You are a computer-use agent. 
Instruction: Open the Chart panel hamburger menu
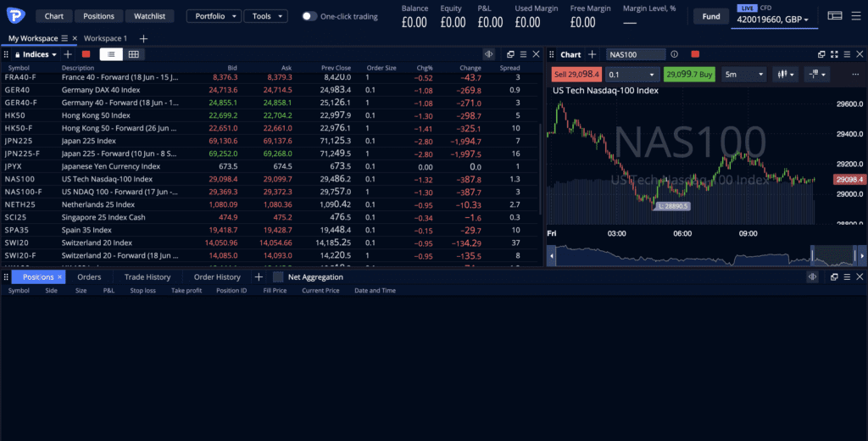point(847,54)
